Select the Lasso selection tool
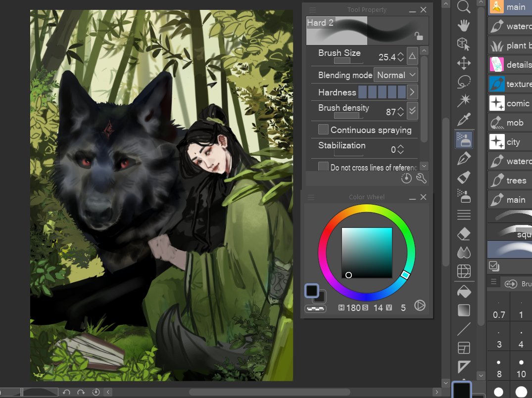532x398 pixels. (x=464, y=82)
